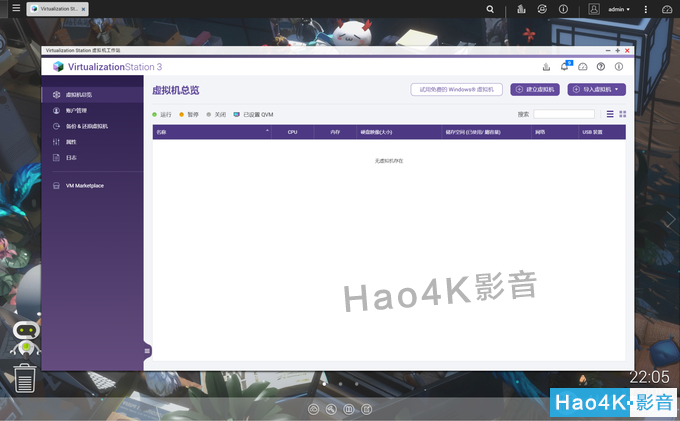
Task: Click the 建立虚拟机 create VM button
Action: 535,89
